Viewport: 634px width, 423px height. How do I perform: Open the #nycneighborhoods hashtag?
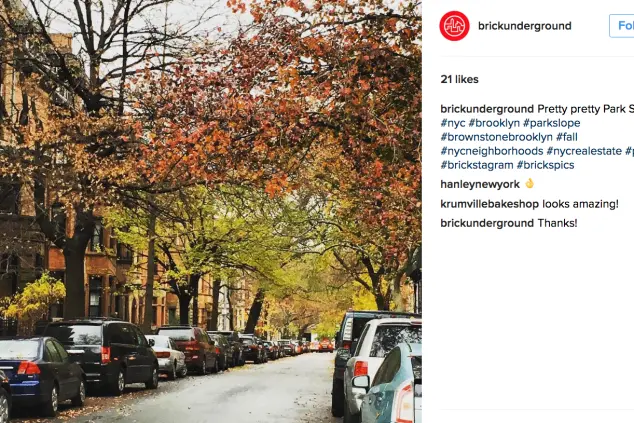coord(492,151)
